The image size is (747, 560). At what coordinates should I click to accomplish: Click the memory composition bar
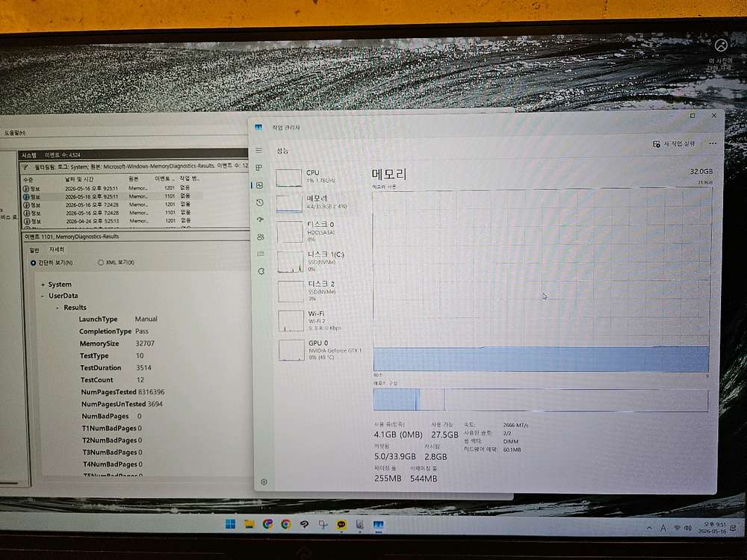click(x=541, y=399)
